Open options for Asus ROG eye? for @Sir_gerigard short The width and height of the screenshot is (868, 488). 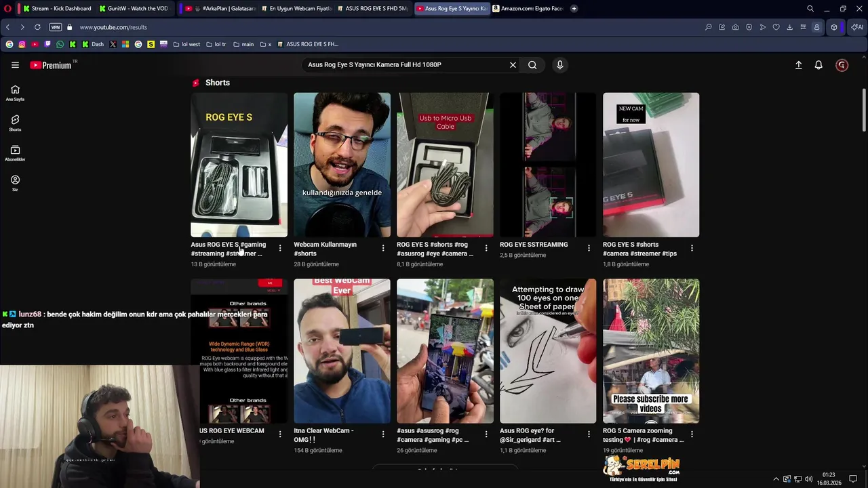[x=589, y=434]
